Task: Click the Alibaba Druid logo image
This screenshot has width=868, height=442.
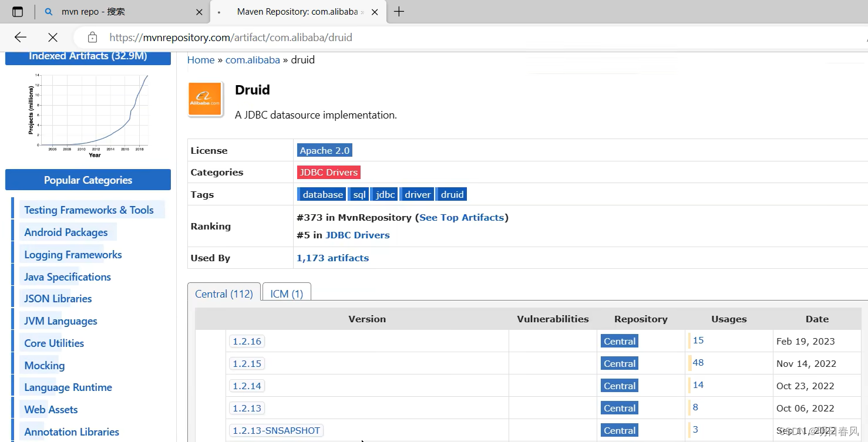Action: click(x=205, y=99)
